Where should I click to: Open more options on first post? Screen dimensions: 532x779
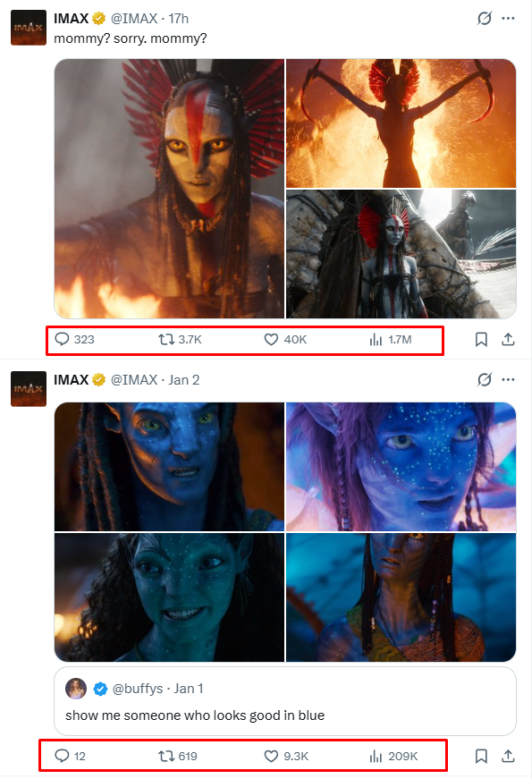508,19
